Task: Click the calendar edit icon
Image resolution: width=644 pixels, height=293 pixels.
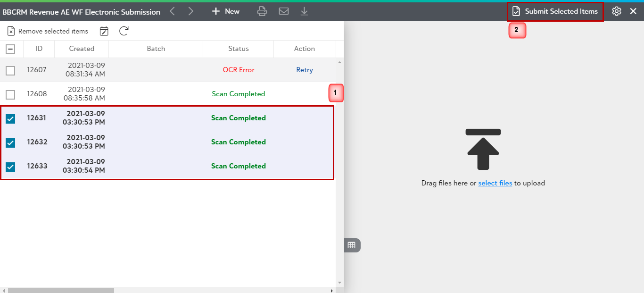Action: 104,31
